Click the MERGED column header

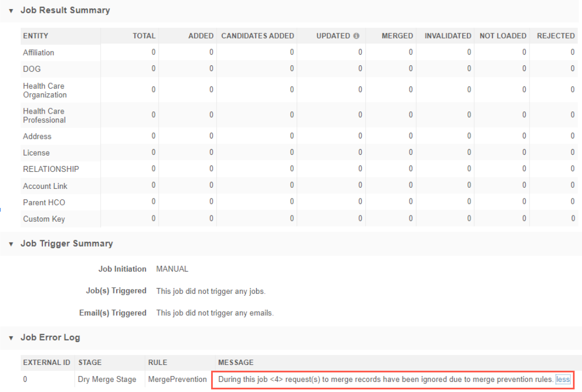397,36
